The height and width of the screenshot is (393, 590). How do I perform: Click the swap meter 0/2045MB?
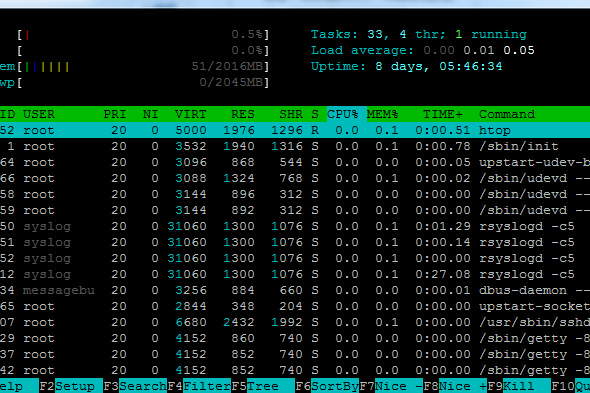point(135,82)
